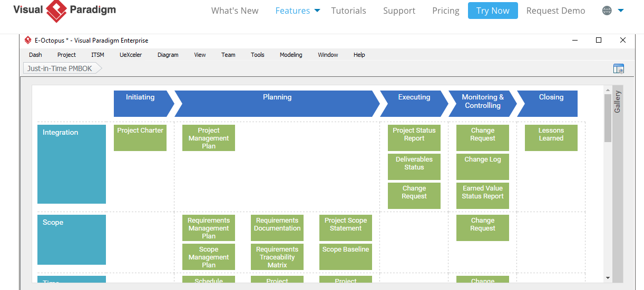Select the Scope knowledge area block

[x=72, y=239]
